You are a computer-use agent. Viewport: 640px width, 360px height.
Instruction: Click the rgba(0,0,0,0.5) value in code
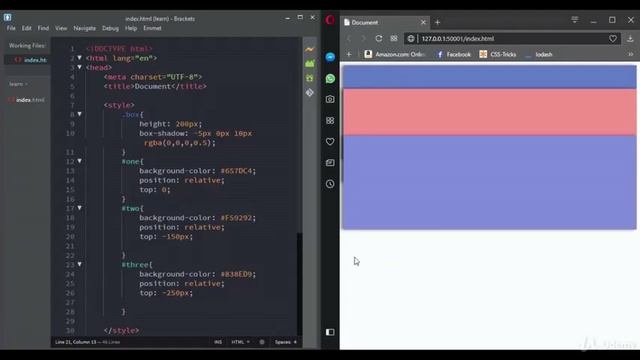click(x=178, y=143)
